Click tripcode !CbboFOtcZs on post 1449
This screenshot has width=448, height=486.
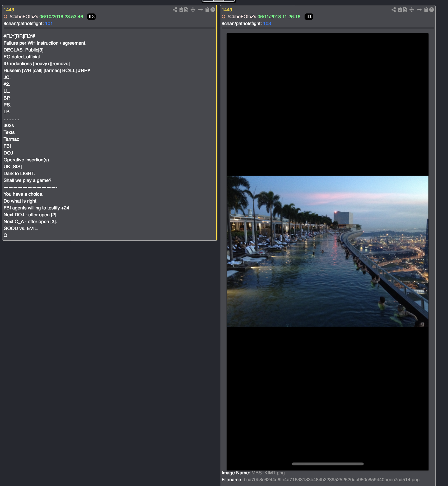coord(242,17)
